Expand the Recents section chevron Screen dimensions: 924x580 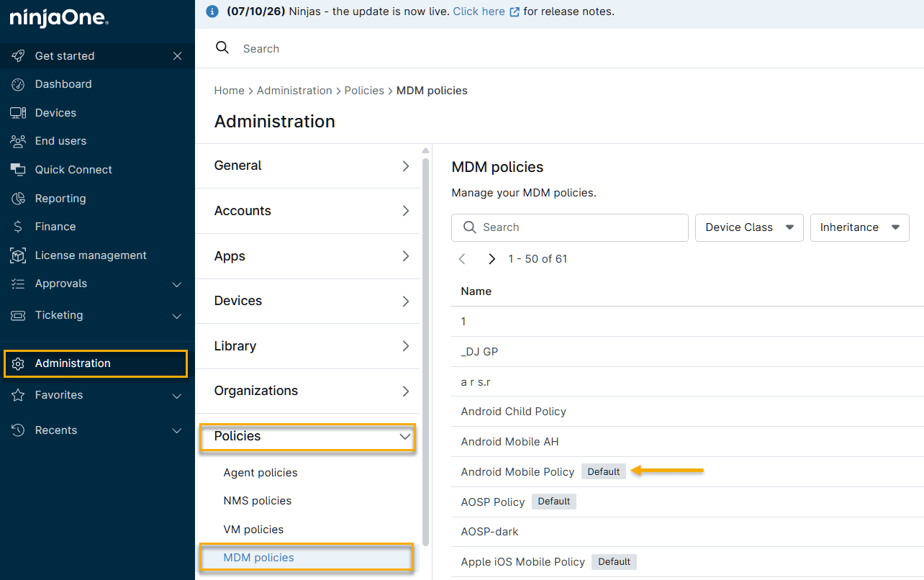177,431
